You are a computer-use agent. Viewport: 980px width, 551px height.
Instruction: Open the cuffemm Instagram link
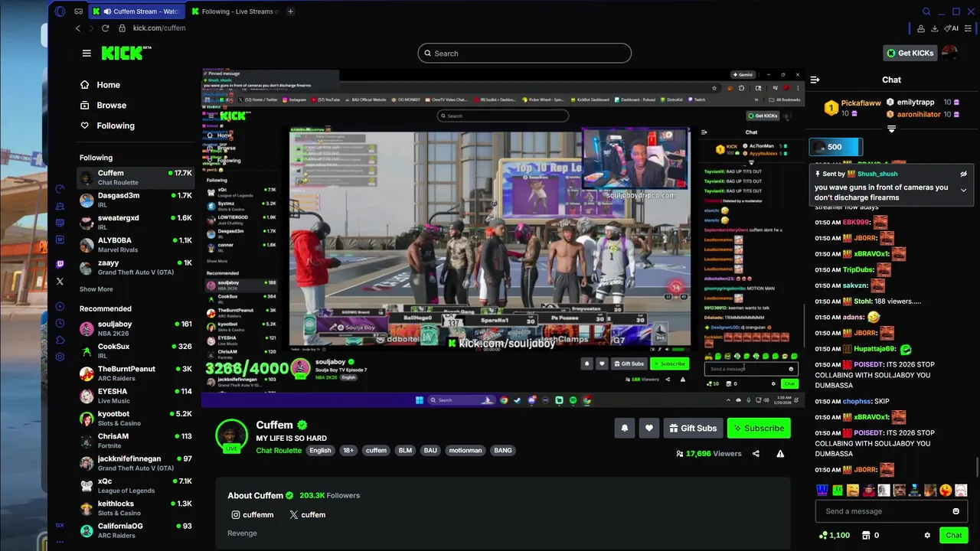[253, 515]
